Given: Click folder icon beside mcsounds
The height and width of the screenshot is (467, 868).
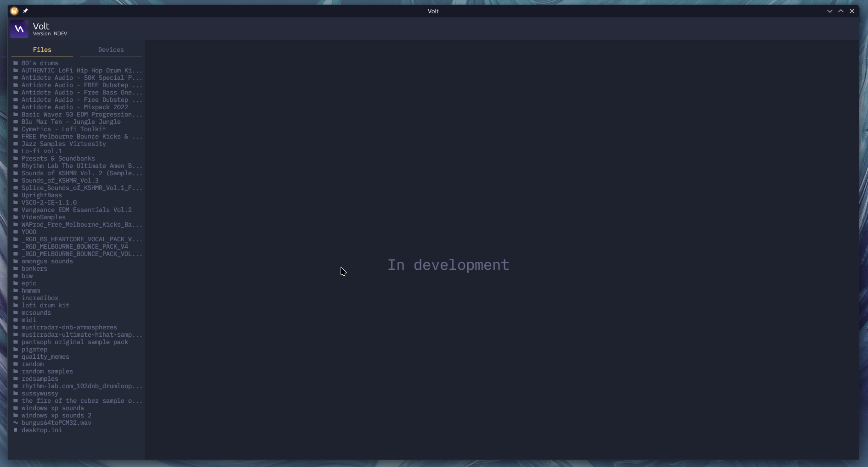Looking at the screenshot, I should tap(16, 312).
